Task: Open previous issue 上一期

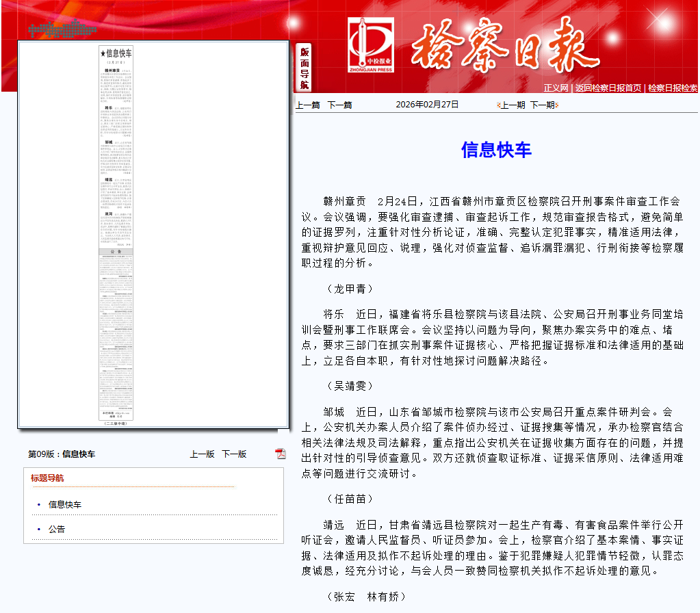Action: (513, 105)
